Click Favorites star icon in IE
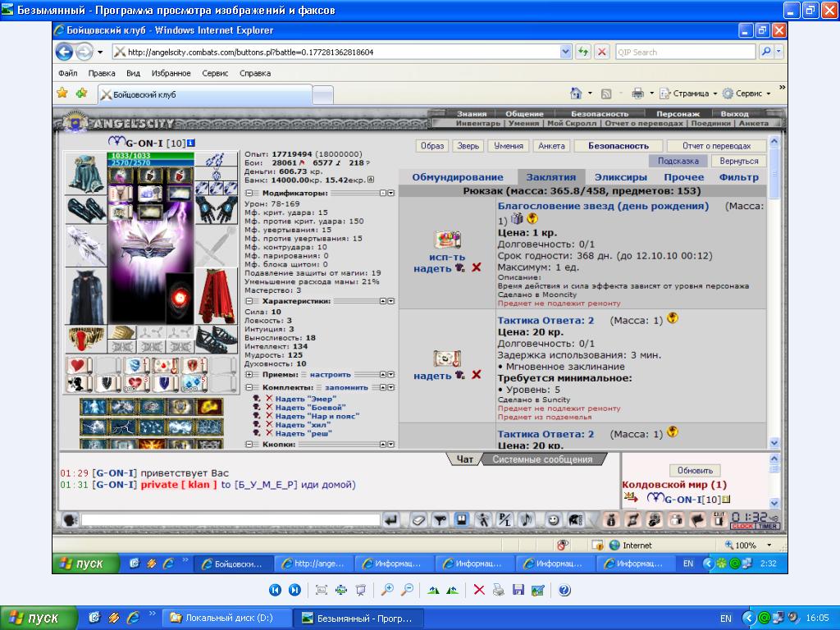 [62, 94]
